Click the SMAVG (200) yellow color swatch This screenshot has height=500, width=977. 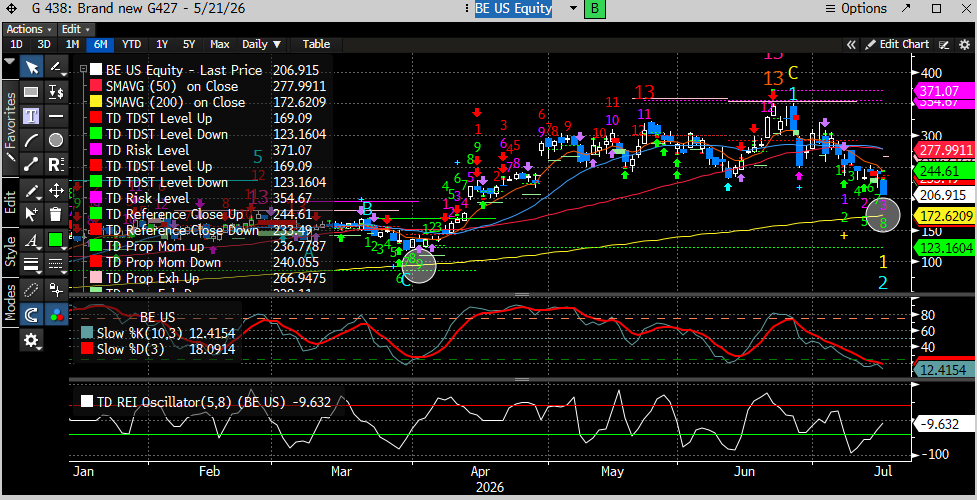point(95,102)
